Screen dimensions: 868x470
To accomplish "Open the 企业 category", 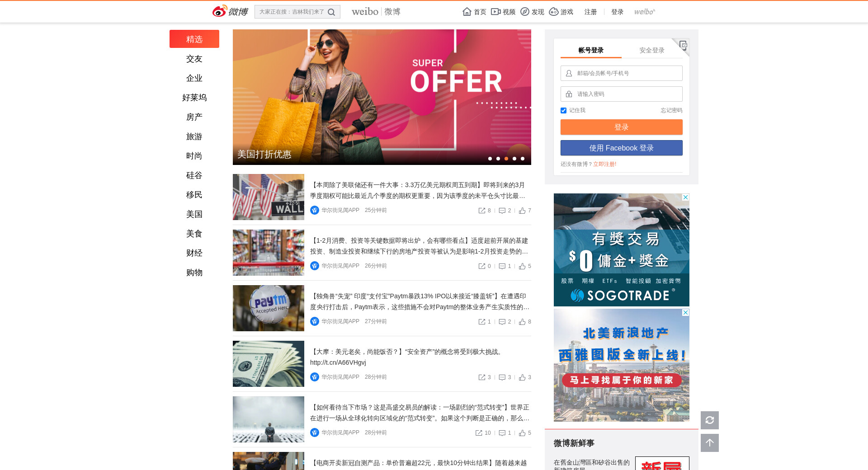I will (194, 78).
